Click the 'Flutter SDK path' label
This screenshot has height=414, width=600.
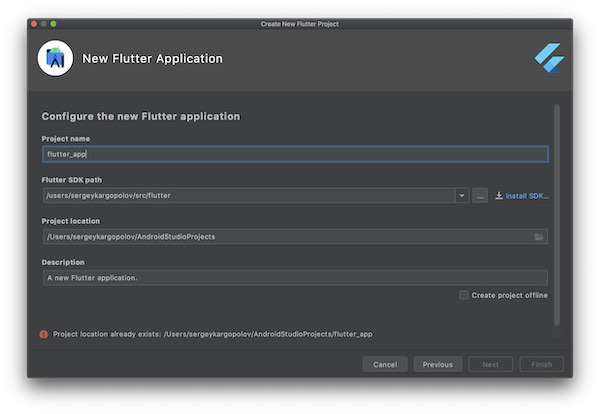point(72,180)
